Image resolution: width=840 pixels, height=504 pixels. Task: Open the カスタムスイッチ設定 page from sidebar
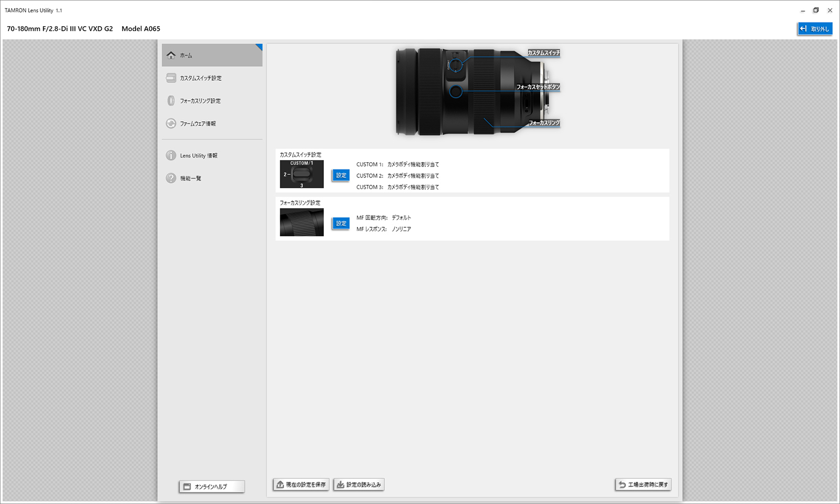pyautogui.click(x=202, y=78)
